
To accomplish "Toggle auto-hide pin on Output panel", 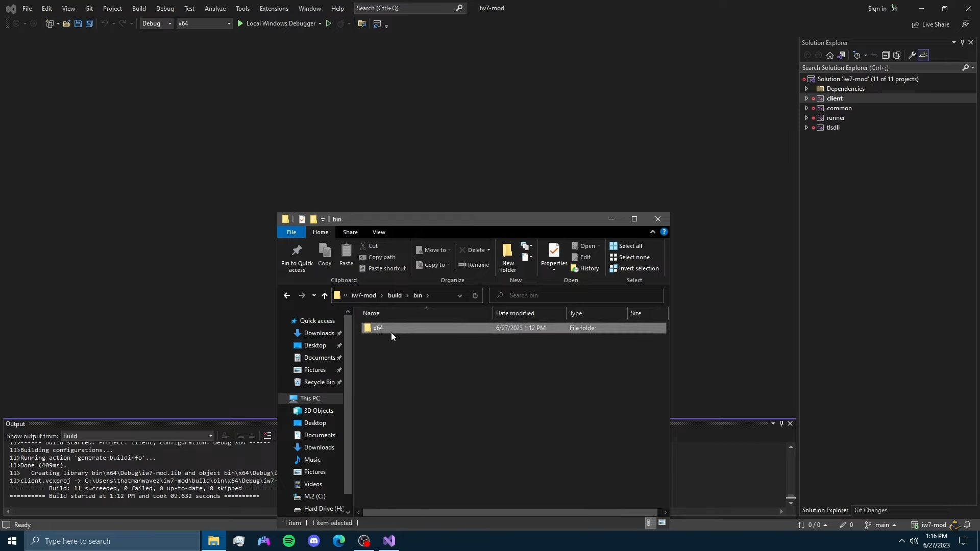I will click(781, 423).
